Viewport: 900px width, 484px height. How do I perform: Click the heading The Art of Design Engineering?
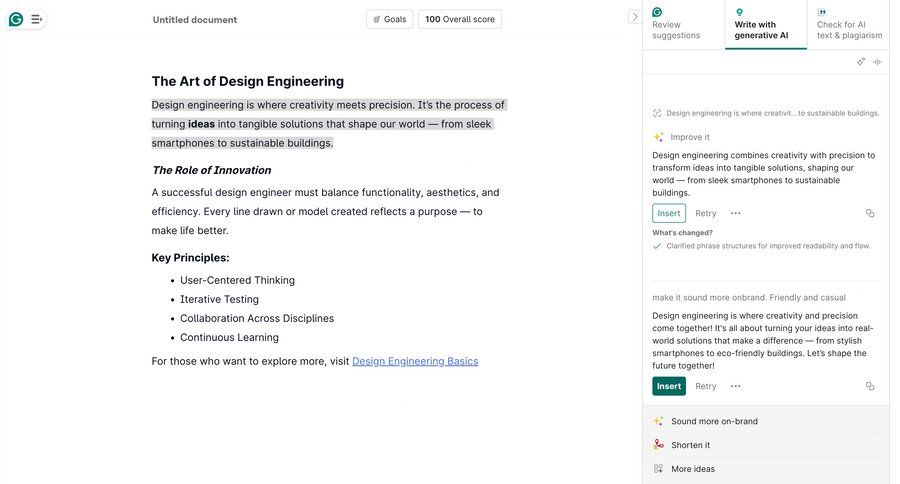[248, 81]
